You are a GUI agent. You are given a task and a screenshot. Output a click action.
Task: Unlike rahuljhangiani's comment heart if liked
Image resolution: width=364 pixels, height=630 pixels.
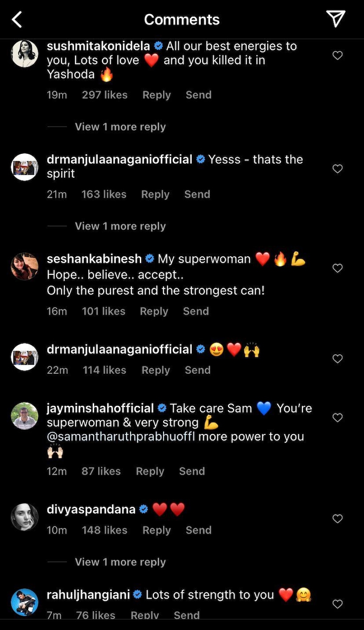337,604
